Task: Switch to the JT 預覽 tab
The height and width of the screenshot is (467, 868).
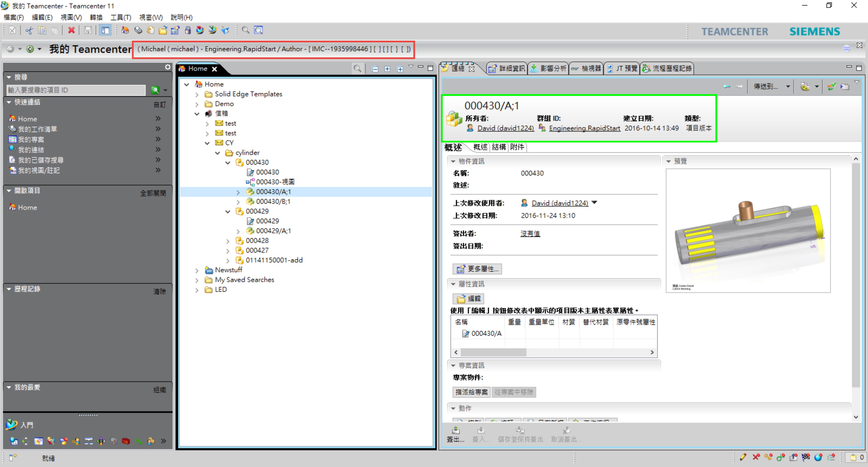Action: 622,68
